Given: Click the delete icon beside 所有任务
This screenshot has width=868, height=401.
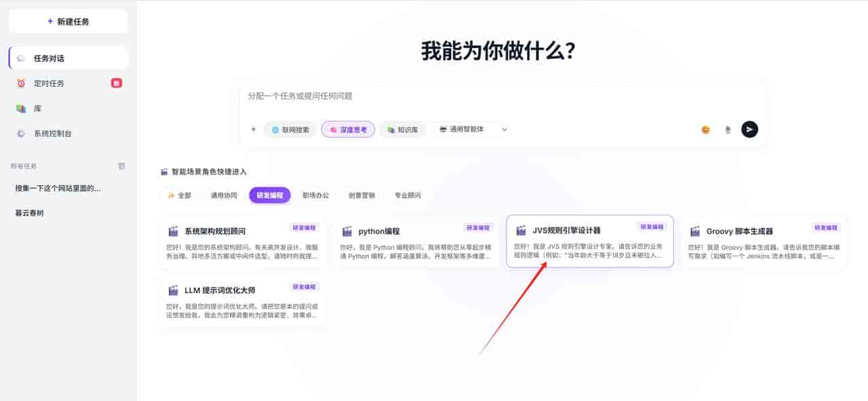Looking at the screenshot, I should [121, 166].
